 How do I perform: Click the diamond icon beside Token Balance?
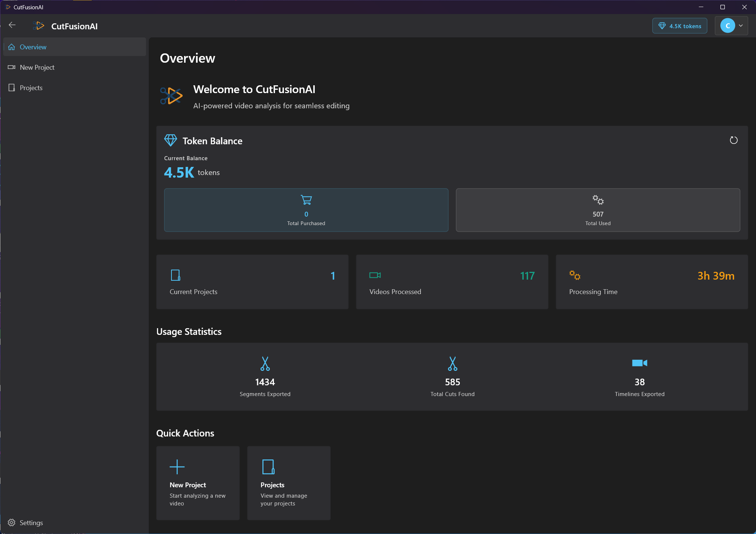coord(171,141)
